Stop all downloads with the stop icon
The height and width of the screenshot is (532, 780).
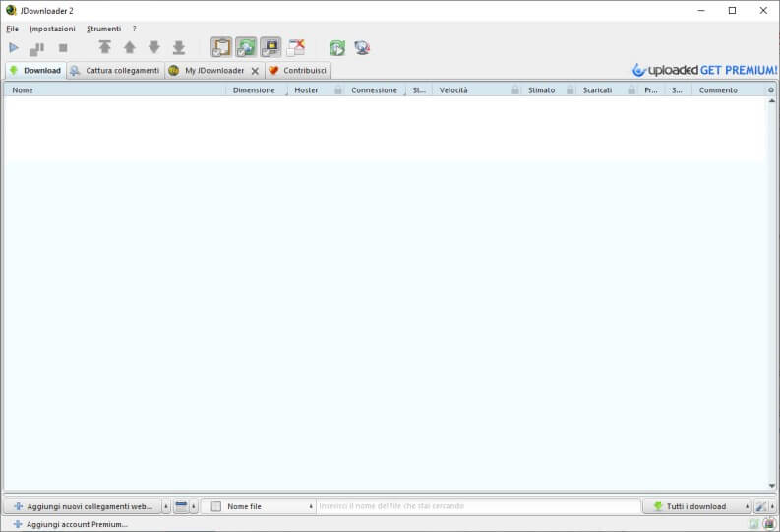pos(63,48)
